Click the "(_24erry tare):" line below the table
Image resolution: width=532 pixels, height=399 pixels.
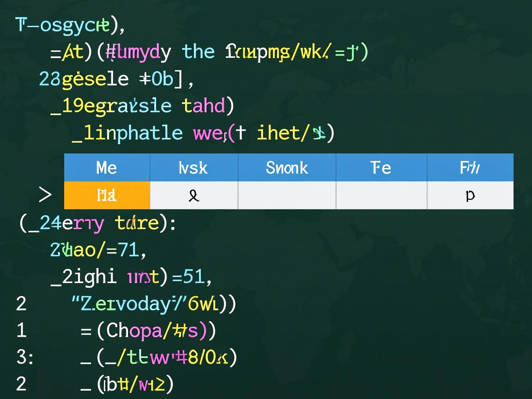click(97, 224)
